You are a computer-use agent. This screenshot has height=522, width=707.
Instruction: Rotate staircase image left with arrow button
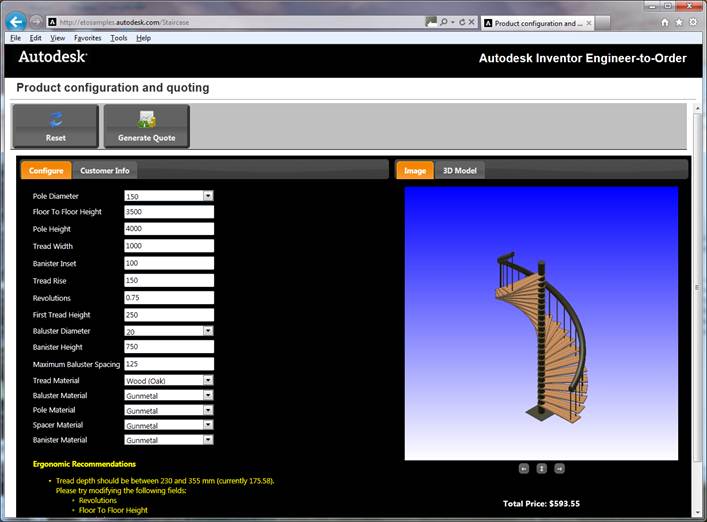click(523, 469)
